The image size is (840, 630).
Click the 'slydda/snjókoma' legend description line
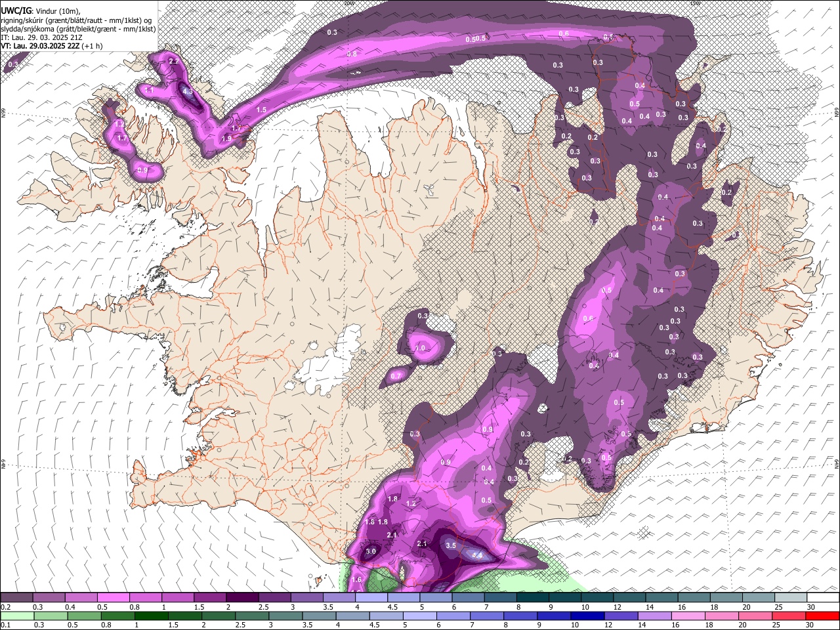78,29
